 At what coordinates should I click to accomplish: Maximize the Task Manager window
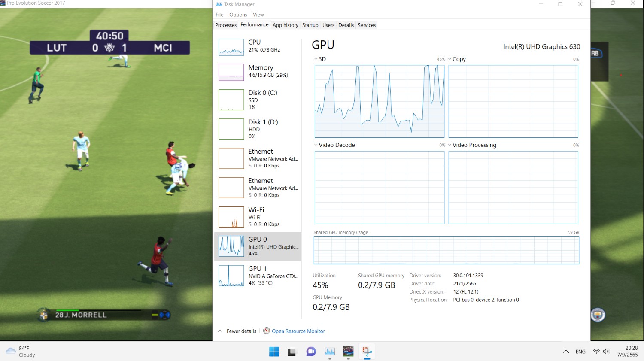point(560,4)
